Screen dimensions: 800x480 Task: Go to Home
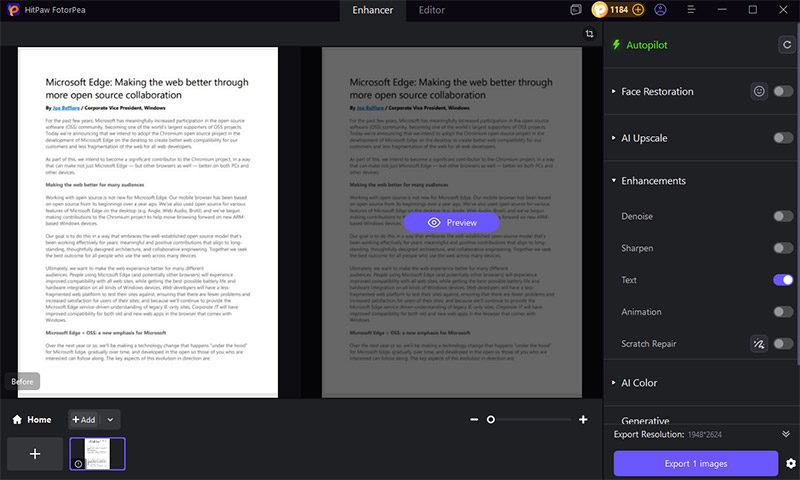[32, 419]
